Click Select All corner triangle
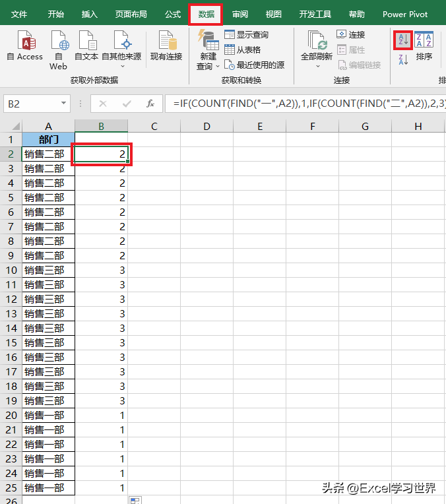 coord(15,126)
